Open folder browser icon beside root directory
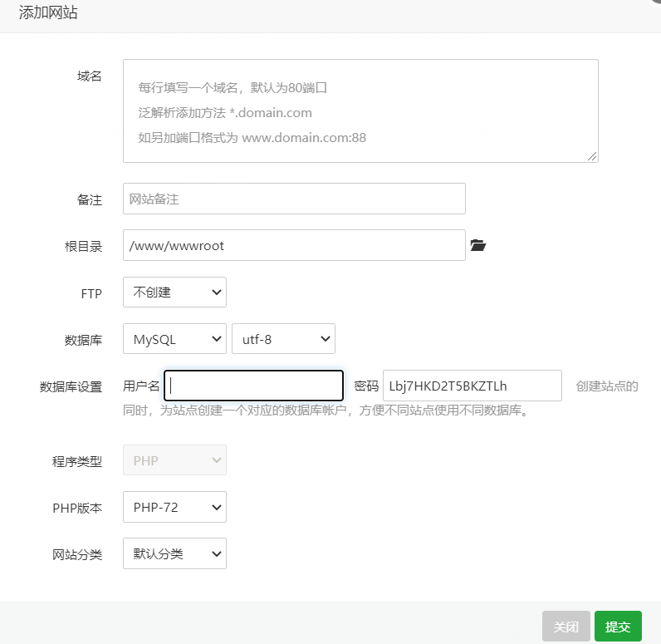The height and width of the screenshot is (644, 661). click(x=478, y=245)
